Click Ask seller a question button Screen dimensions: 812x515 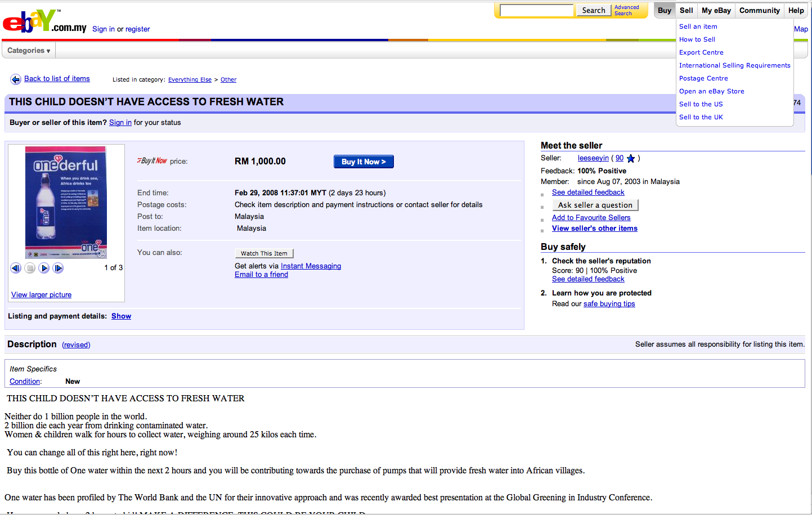pos(595,205)
